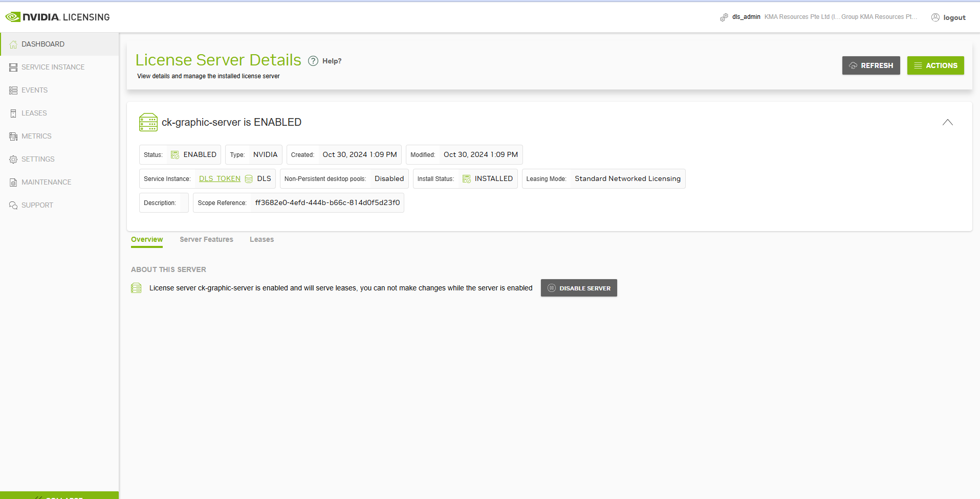
Task: Open Metrics in the sidebar
Action: tap(60, 136)
